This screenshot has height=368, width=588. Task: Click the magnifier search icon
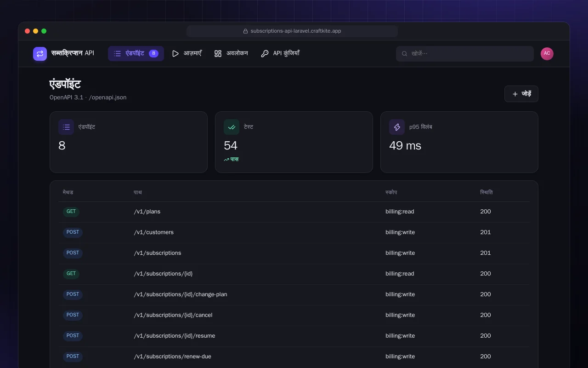pyautogui.click(x=405, y=54)
